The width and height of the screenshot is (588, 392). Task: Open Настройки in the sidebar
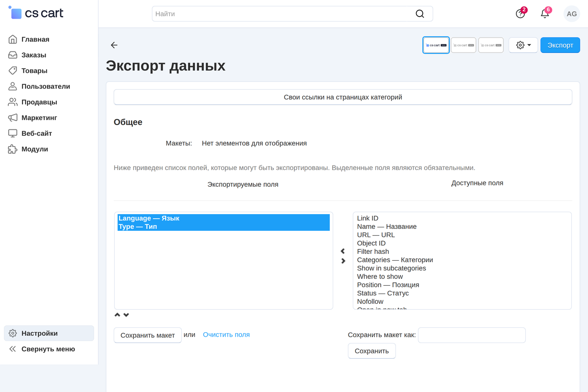[x=49, y=333]
